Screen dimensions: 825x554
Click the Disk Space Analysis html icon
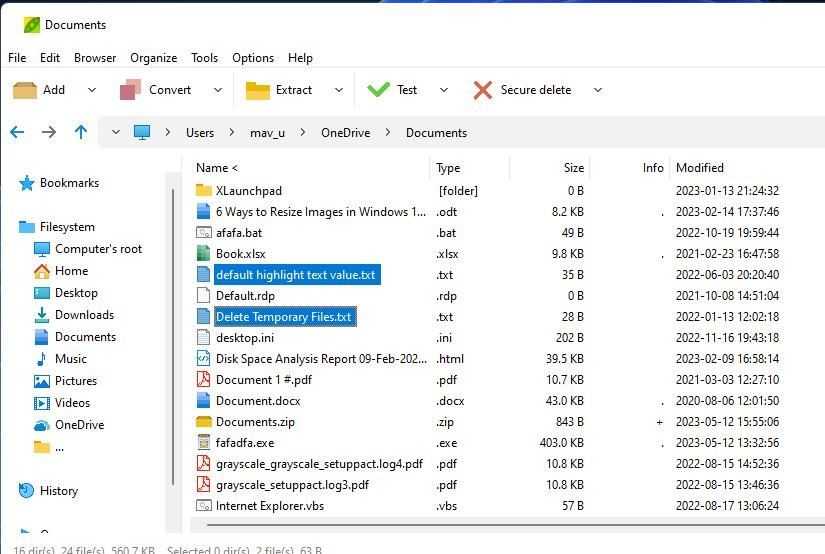click(204, 358)
